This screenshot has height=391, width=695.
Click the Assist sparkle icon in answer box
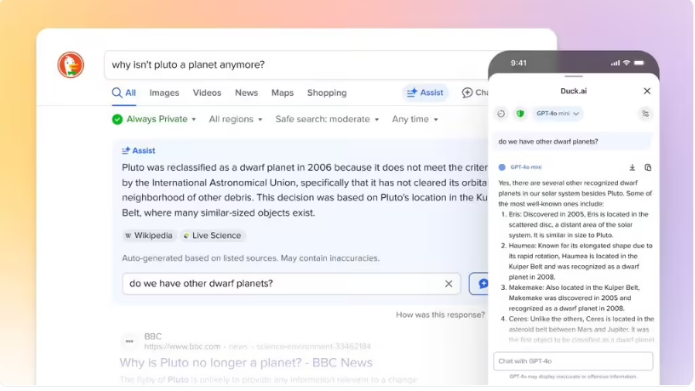tap(126, 151)
